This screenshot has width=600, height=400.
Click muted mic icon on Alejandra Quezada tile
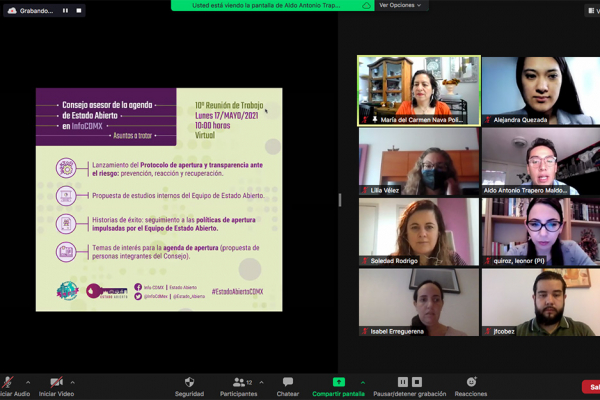[x=488, y=120]
